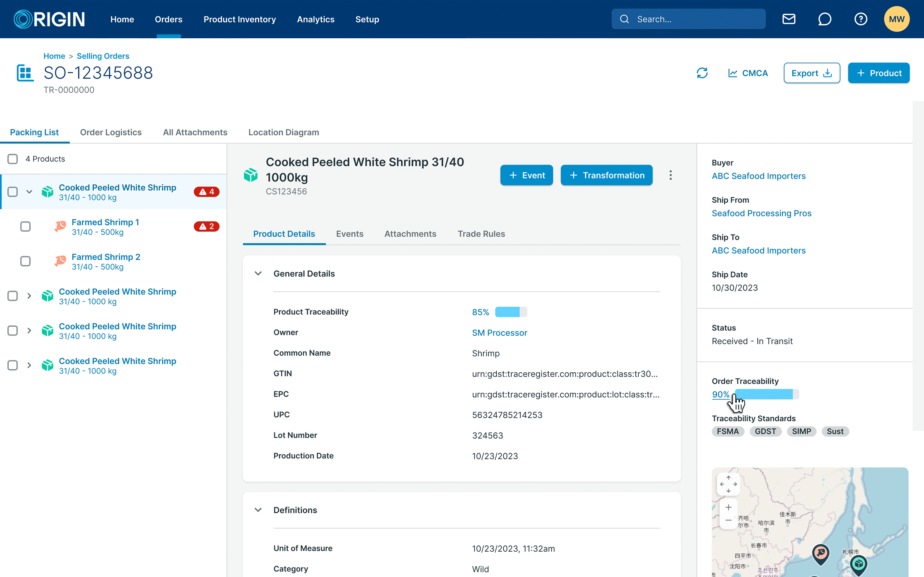Tick the Farmed Shrimp 1 checkbox
The width and height of the screenshot is (924, 577).
click(x=25, y=227)
